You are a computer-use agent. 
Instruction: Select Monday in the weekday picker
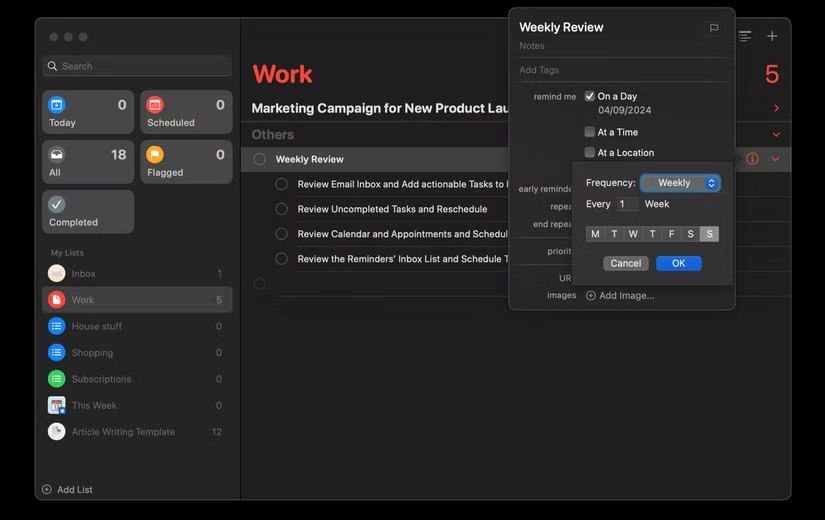pyautogui.click(x=595, y=234)
